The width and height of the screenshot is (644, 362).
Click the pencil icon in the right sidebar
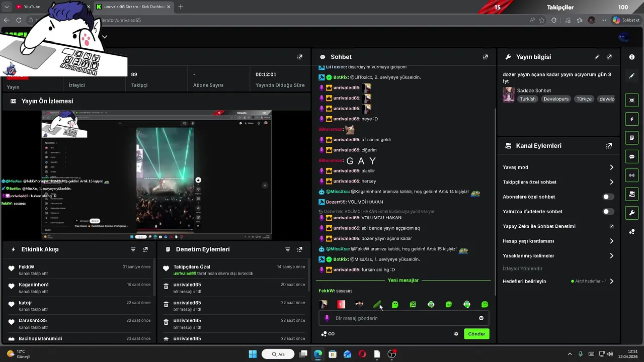pyautogui.click(x=632, y=76)
